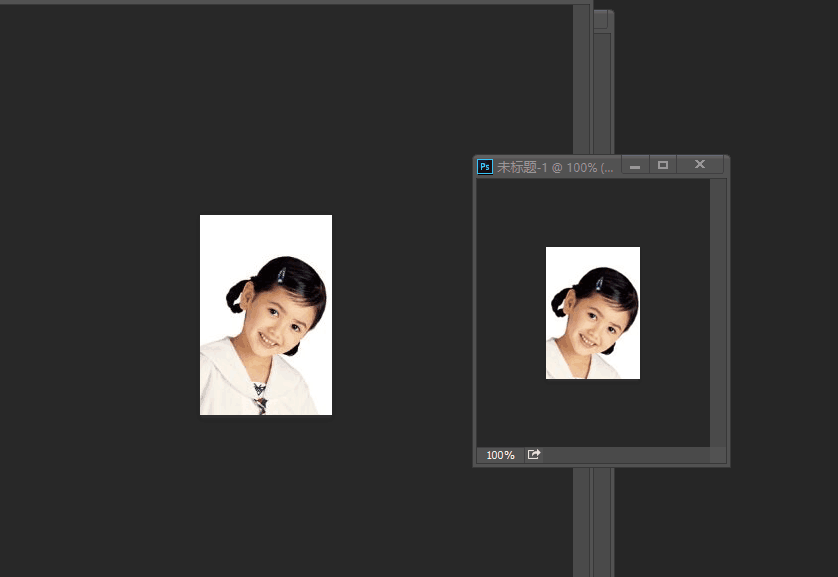This screenshot has width=838, height=577.
Task: Maximize the 未标题-1 document window
Action: pyautogui.click(x=663, y=165)
